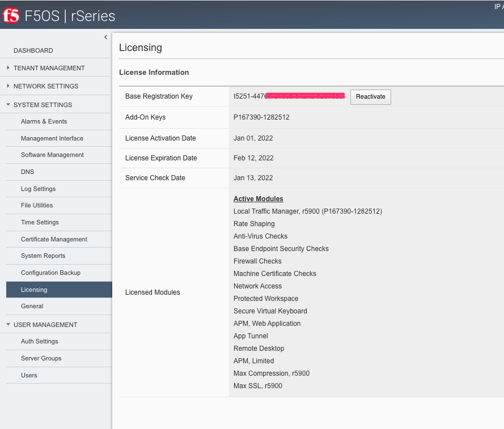
Task: Select User Management heading
Action: point(45,325)
